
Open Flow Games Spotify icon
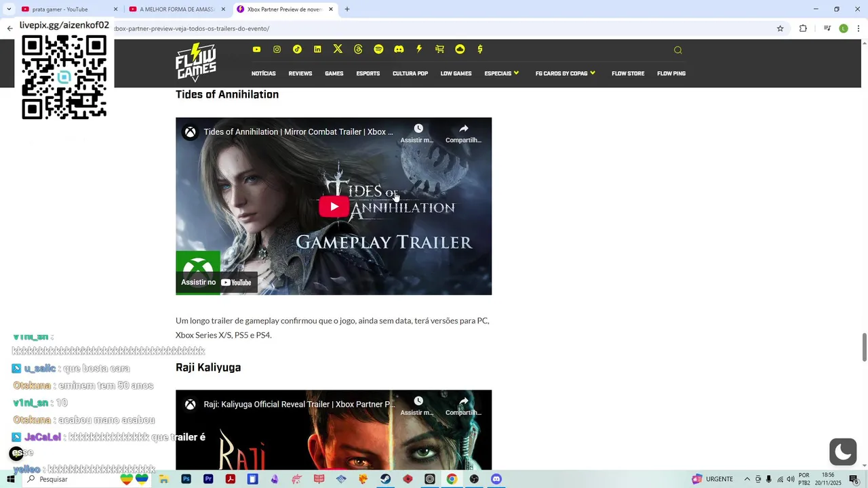[x=378, y=49]
